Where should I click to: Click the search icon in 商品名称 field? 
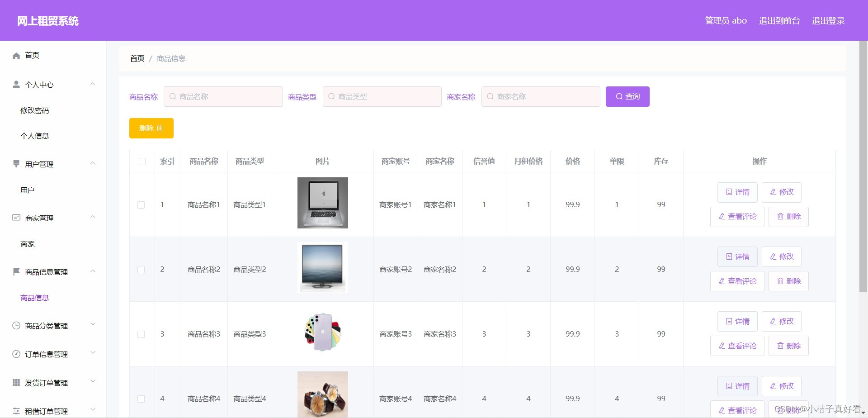[x=173, y=96]
